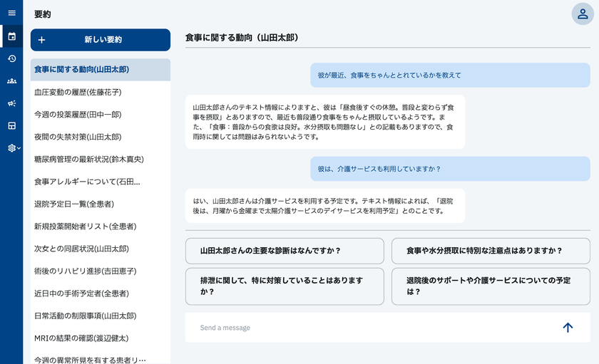Screen dimensions: 599x364
Task: Focus the 'Send a message' input field
Action: pos(371,328)
